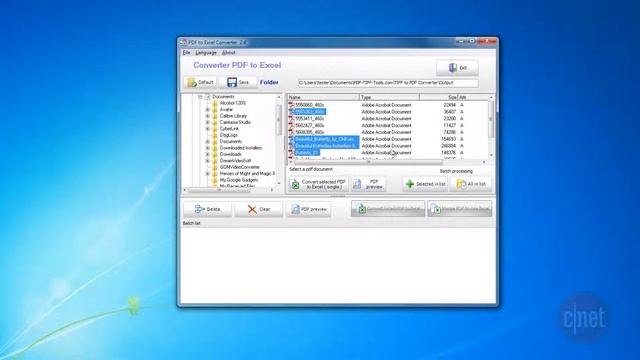
Task: Select the Downloaded Installers folder
Action: tap(241, 148)
